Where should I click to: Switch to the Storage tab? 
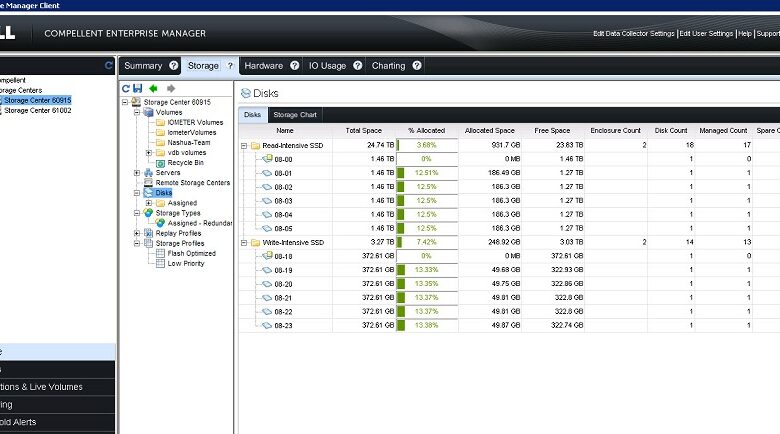pyautogui.click(x=203, y=66)
